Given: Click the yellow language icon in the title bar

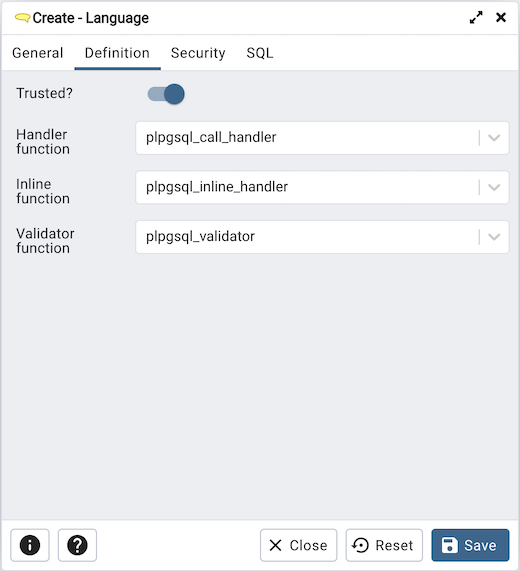Looking at the screenshot, I should pos(22,17).
